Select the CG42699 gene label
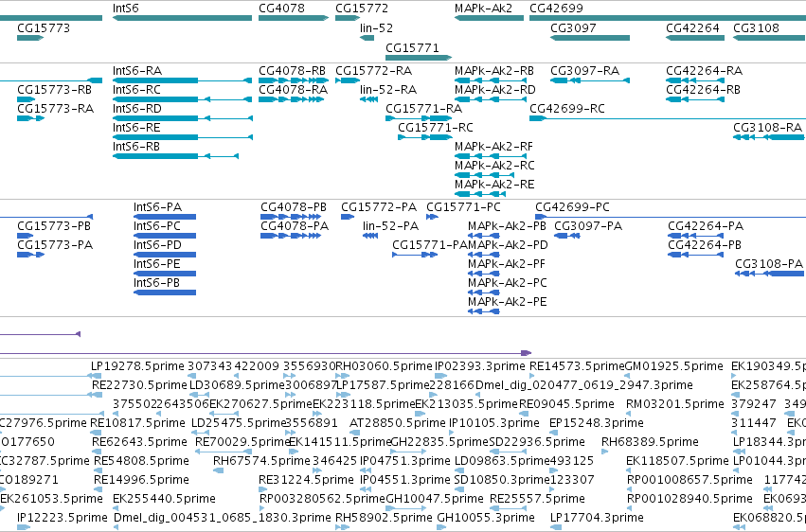 (x=557, y=9)
